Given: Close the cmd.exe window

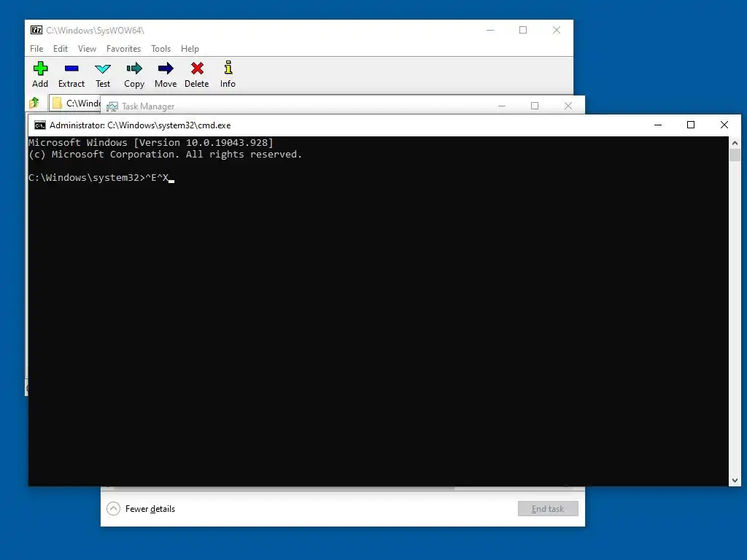Looking at the screenshot, I should pyautogui.click(x=724, y=125).
